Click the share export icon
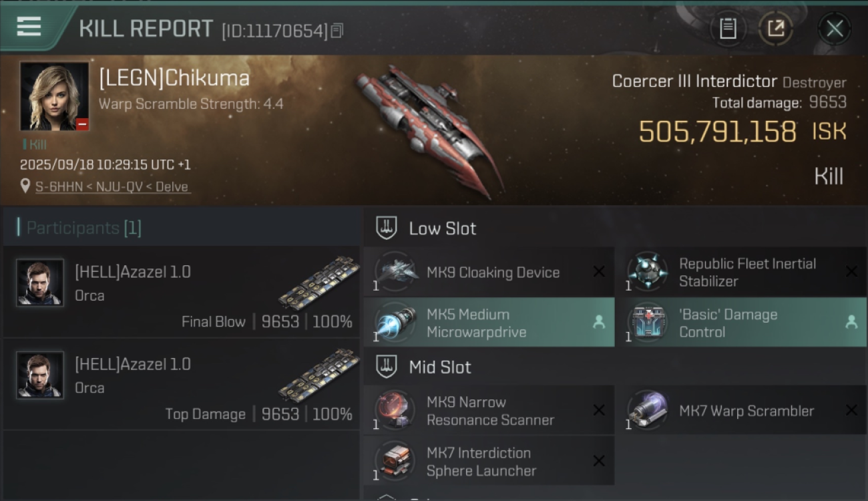The width and height of the screenshot is (868, 501). click(776, 29)
